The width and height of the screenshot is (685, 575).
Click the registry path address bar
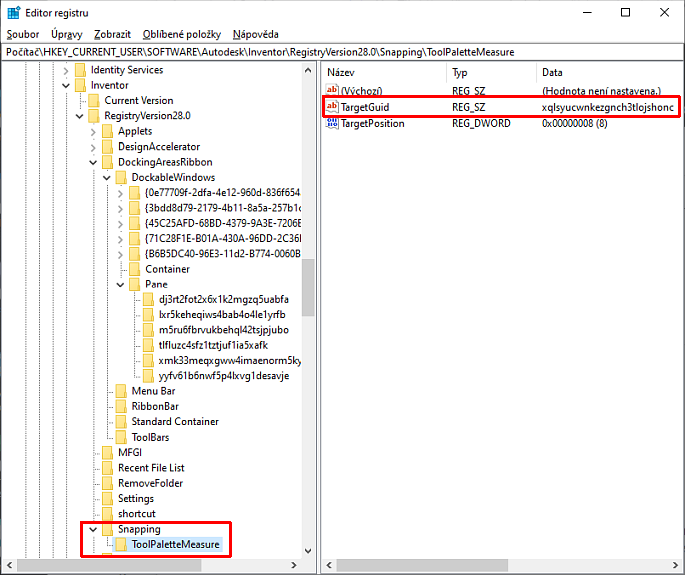342,51
